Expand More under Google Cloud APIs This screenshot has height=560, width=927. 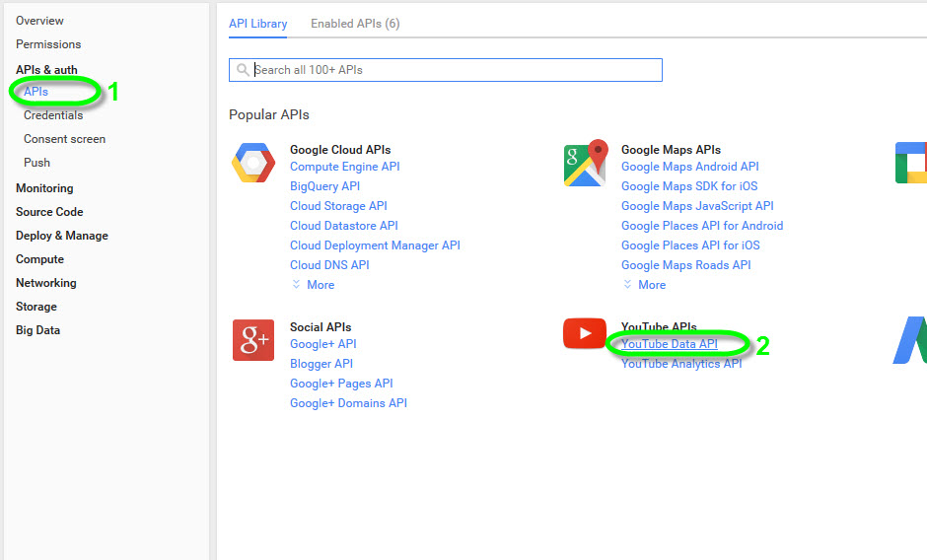tap(314, 285)
